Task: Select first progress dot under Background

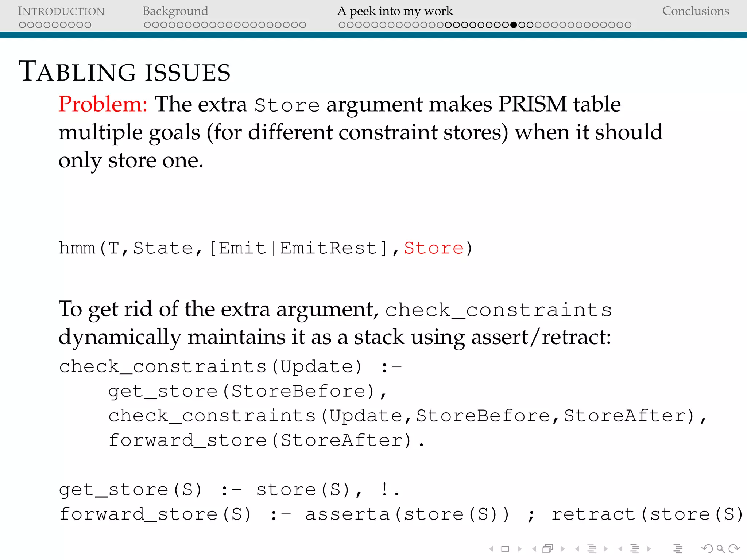Action: click(147, 25)
